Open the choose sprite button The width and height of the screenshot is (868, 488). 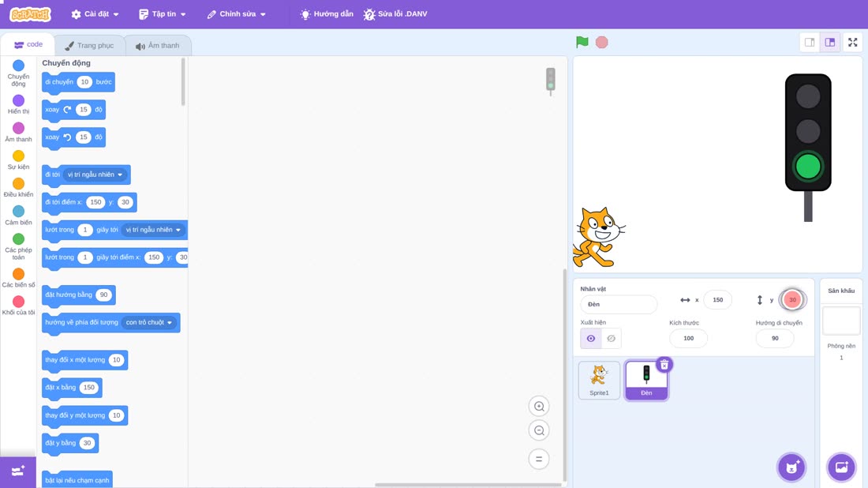coord(791,467)
